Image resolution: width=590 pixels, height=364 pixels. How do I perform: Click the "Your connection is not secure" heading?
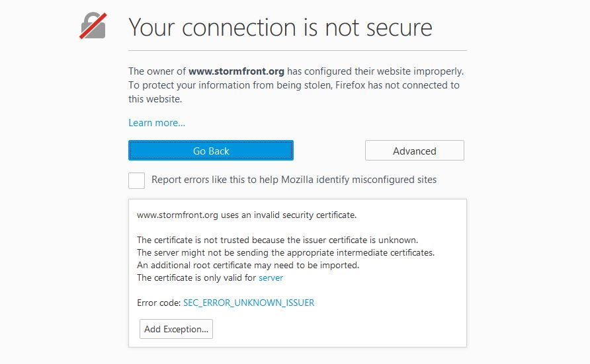pyautogui.click(x=280, y=27)
